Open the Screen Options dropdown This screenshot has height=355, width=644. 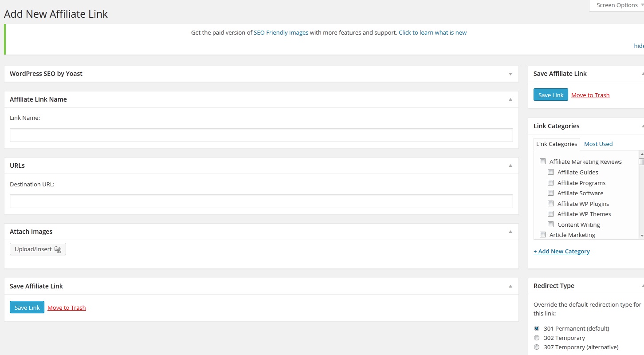[x=617, y=5]
